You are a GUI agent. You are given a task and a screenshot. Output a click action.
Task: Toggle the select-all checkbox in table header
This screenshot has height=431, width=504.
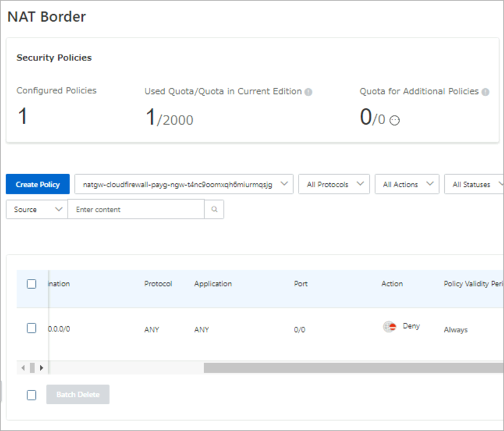pos(32,284)
